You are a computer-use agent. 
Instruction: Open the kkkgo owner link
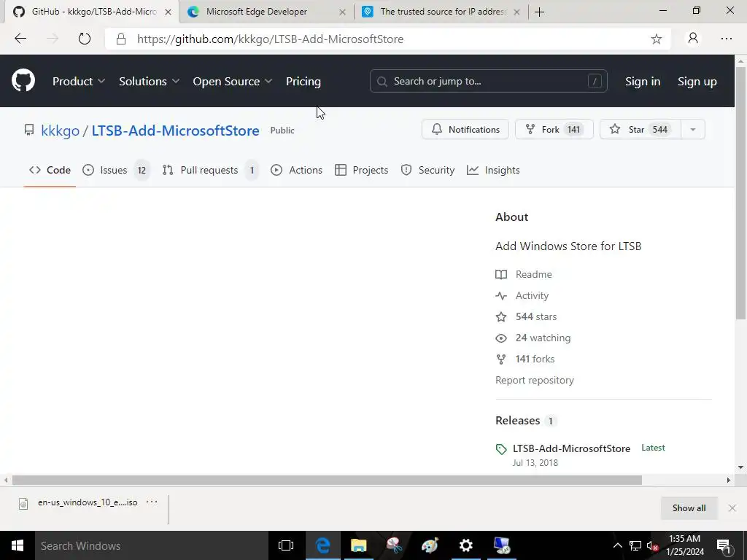point(60,131)
